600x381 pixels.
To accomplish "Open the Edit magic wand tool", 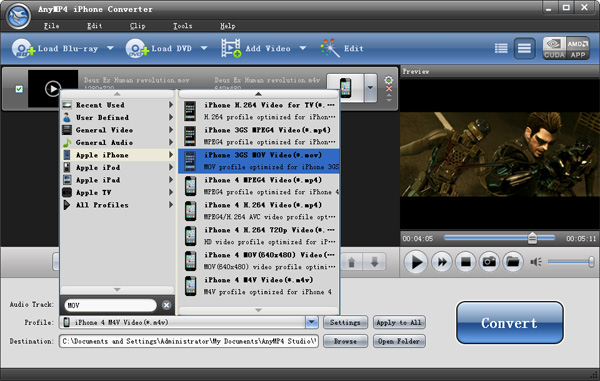I will pyautogui.click(x=330, y=49).
